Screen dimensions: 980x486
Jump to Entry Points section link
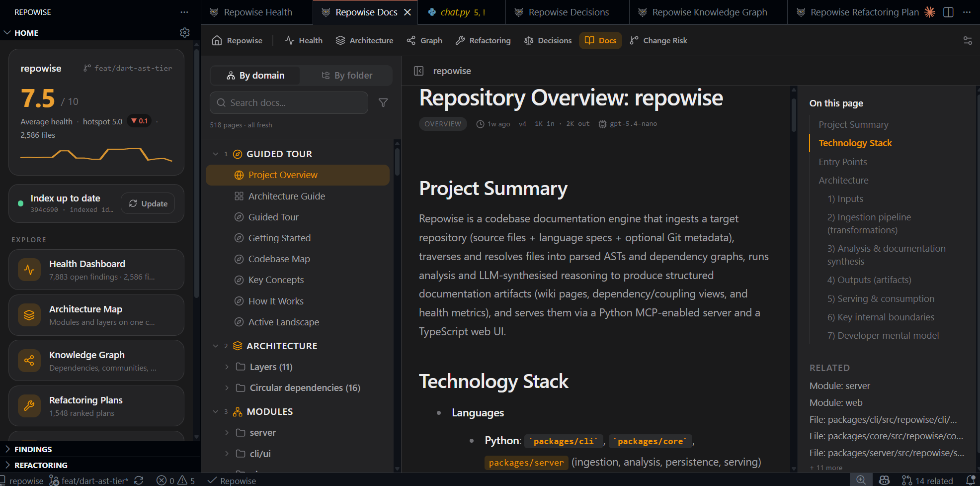tap(843, 162)
